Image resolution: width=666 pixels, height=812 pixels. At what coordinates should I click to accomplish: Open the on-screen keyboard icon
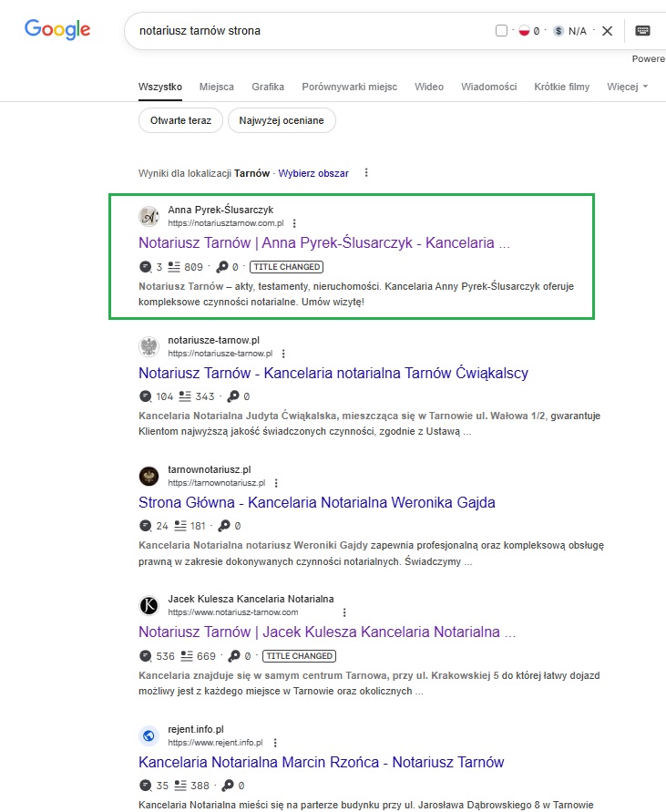click(x=643, y=30)
